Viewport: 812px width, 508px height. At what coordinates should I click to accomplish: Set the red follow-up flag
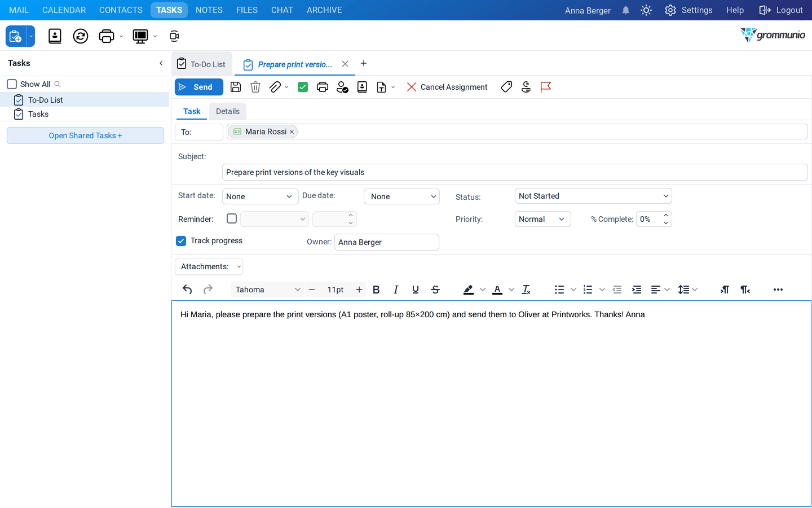(x=545, y=87)
